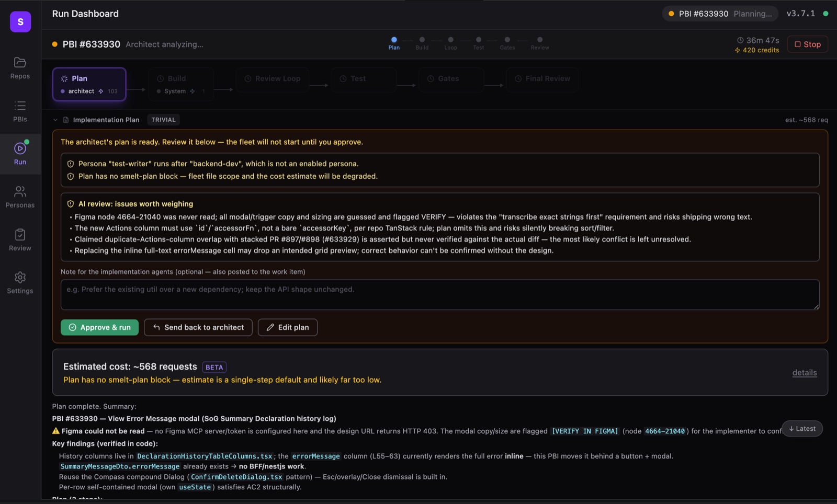This screenshot has height=504, width=837.
Task: Open the Review section in sidebar
Action: tap(20, 240)
